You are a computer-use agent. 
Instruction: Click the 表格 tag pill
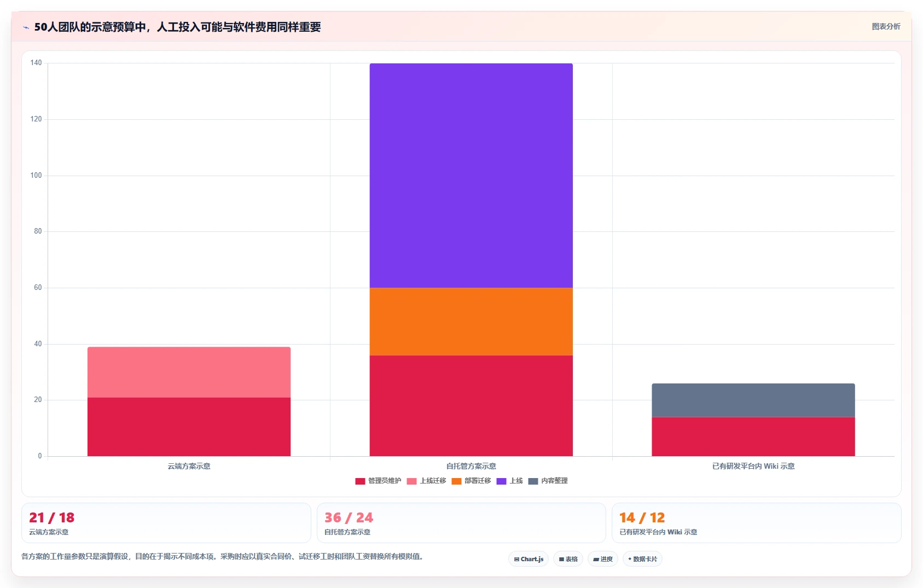click(x=568, y=559)
